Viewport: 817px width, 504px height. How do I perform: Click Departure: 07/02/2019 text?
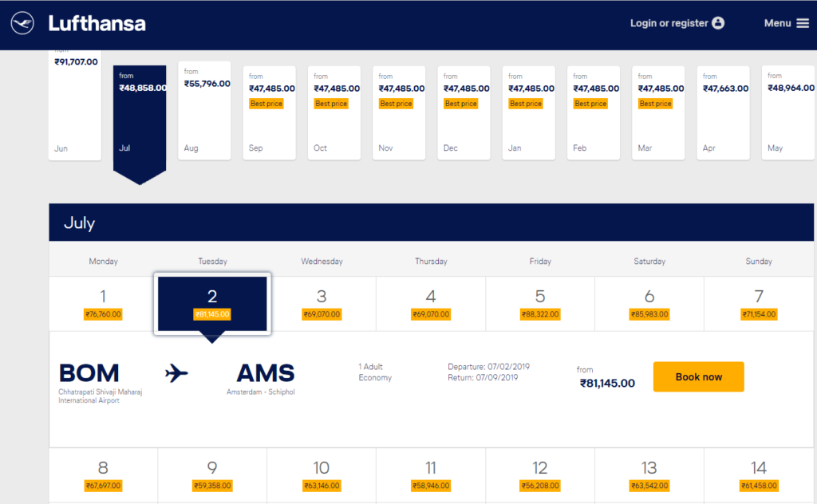tap(489, 367)
